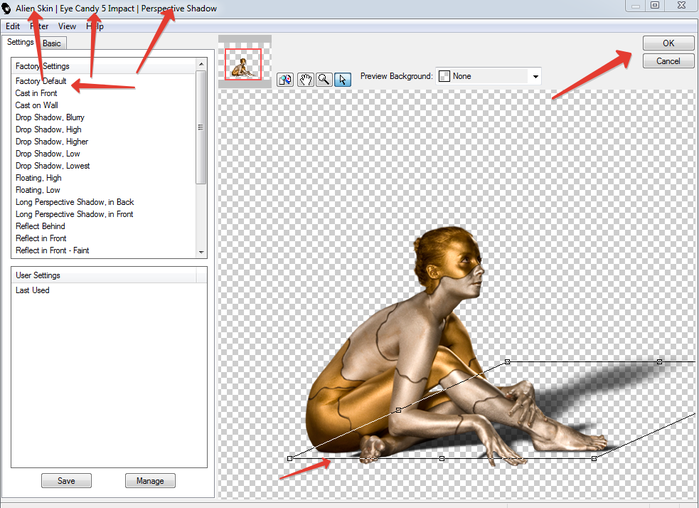Open the View menu

tap(67, 26)
